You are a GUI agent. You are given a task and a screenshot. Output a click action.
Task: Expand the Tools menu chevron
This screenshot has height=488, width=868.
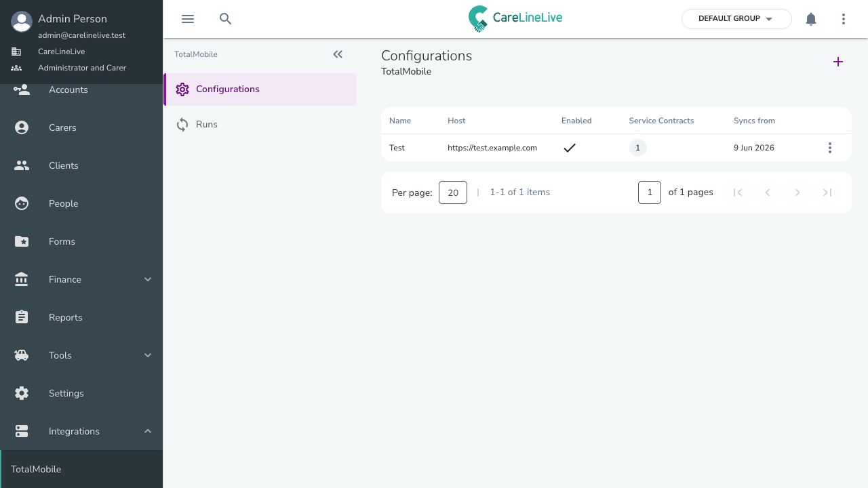pyautogui.click(x=148, y=355)
